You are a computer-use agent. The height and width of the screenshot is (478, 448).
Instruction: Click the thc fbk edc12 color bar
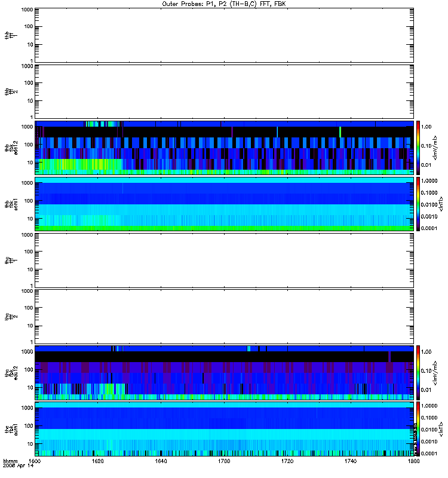(418, 372)
